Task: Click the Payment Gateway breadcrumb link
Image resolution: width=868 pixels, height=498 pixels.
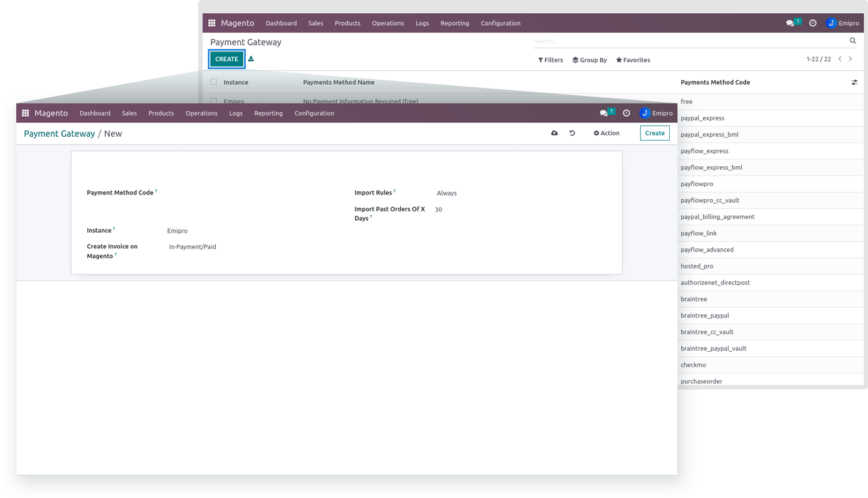Action: click(x=60, y=134)
